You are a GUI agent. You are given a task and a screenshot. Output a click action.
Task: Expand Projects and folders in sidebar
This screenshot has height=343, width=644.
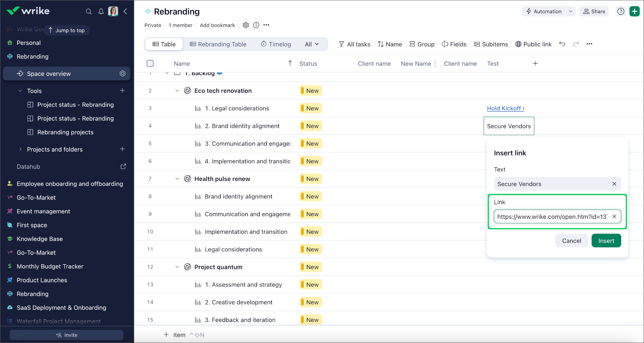click(x=20, y=149)
